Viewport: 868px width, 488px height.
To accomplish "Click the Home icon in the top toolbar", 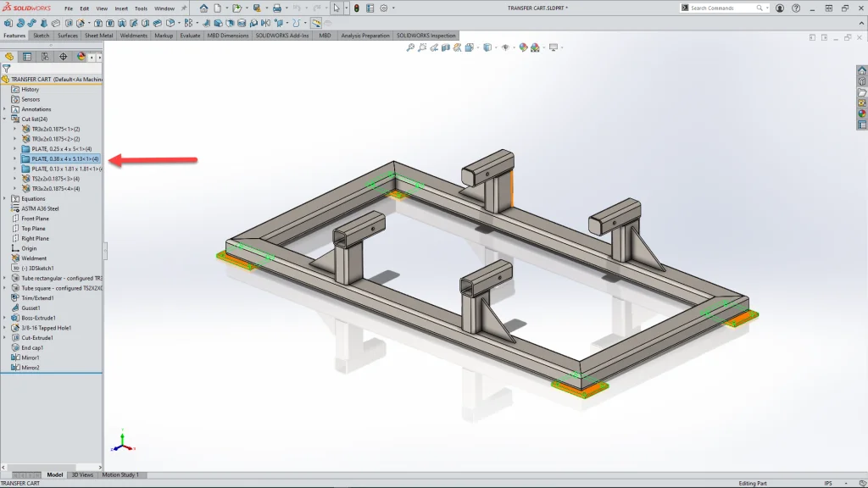I will [203, 8].
